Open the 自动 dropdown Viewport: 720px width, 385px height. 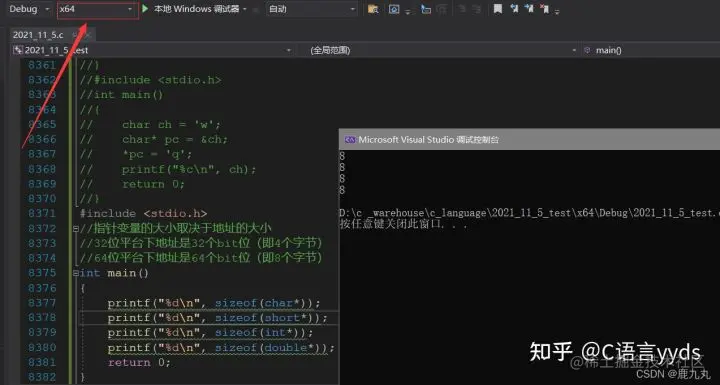click(x=311, y=9)
